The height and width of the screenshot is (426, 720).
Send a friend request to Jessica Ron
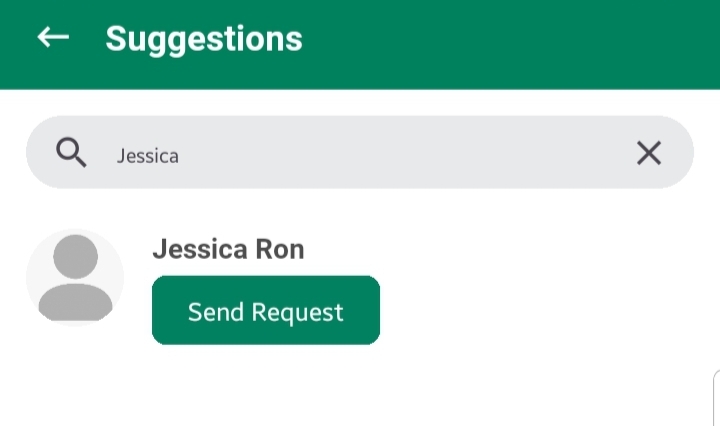pyautogui.click(x=266, y=311)
